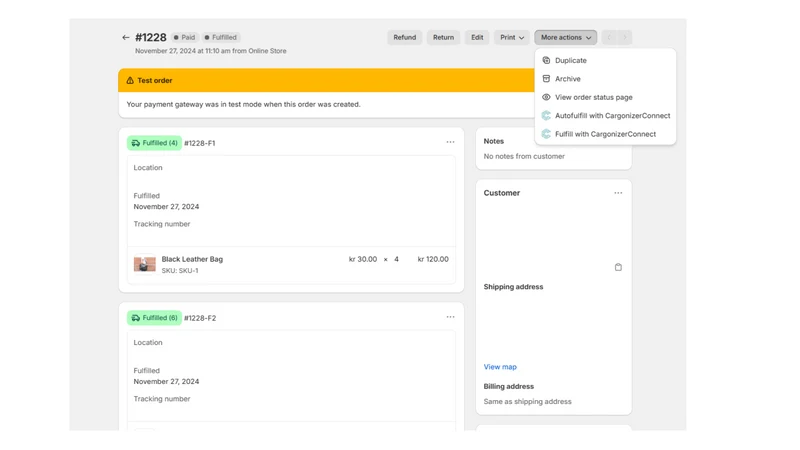Click CargonizerConnect icon beside Autofulfill
Screen dimensions: 800x450
click(x=546, y=115)
